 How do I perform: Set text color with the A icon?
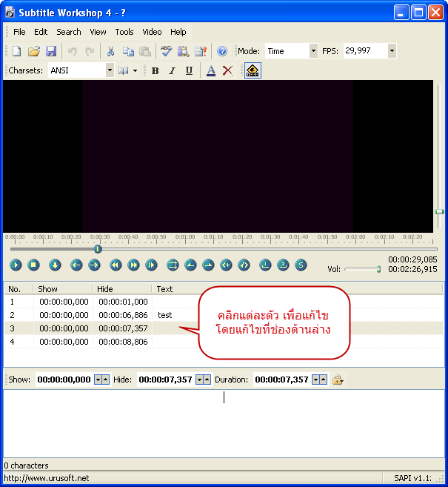pos(211,71)
